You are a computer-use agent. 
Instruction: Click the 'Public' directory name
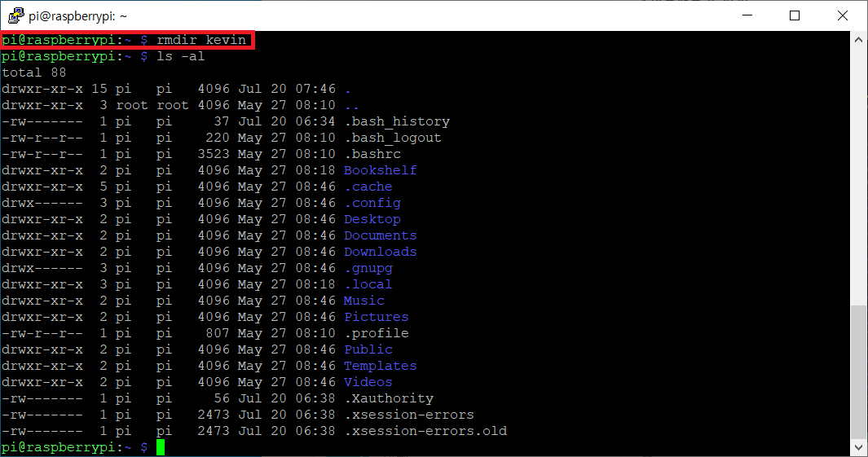click(x=368, y=349)
